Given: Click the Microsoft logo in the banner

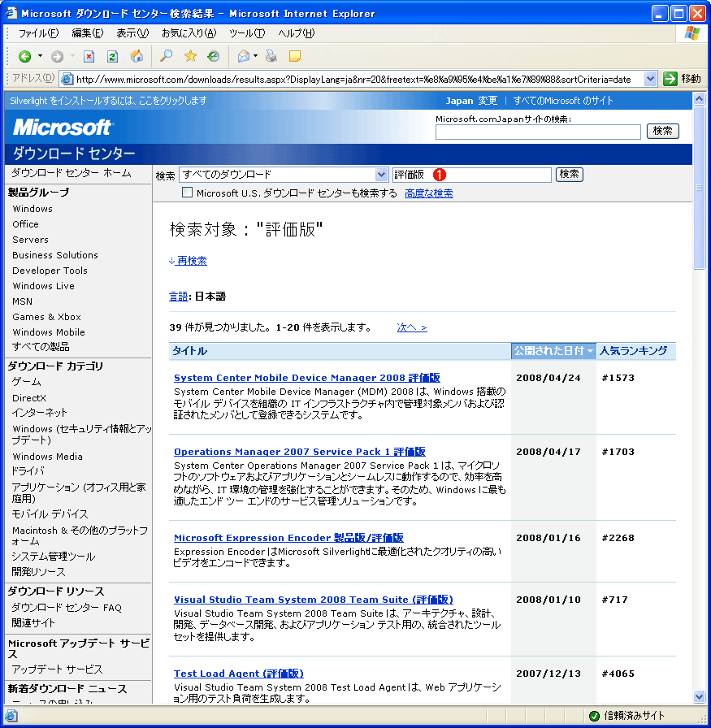Looking at the screenshot, I should point(62,128).
